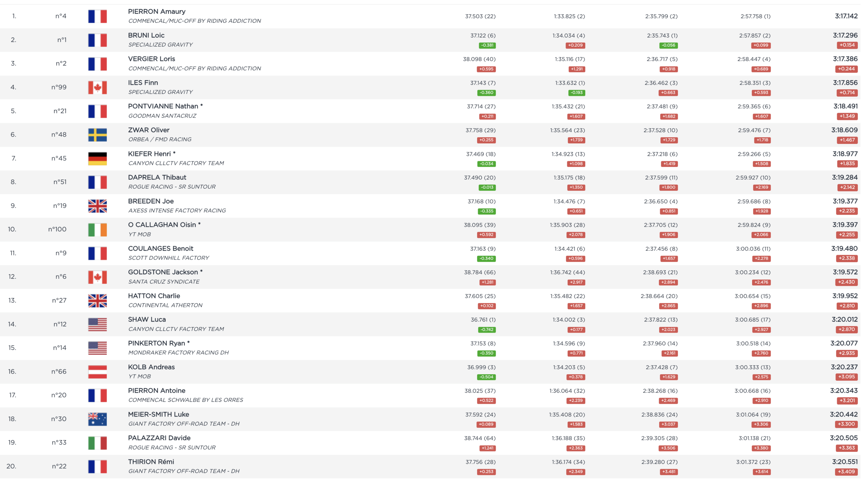Click the red +0.154 final gap badge for BRUNI

[x=847, y=45]
